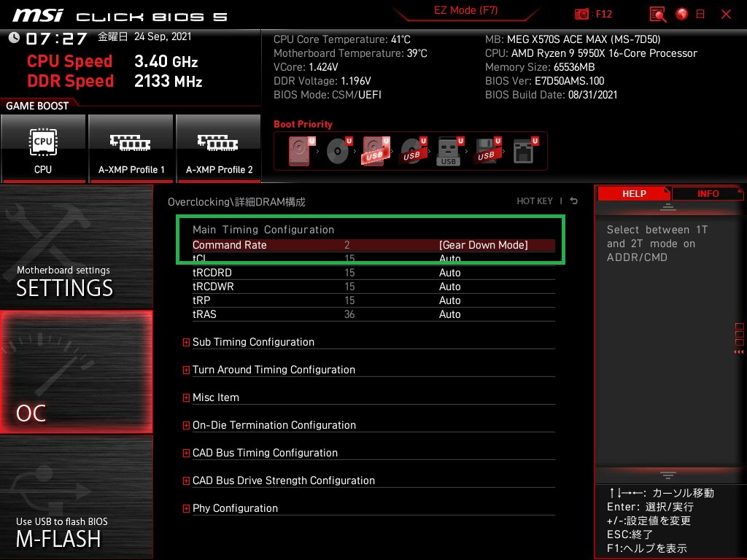
Task: Click the Command Rate row label
Action: click(229, 245)
